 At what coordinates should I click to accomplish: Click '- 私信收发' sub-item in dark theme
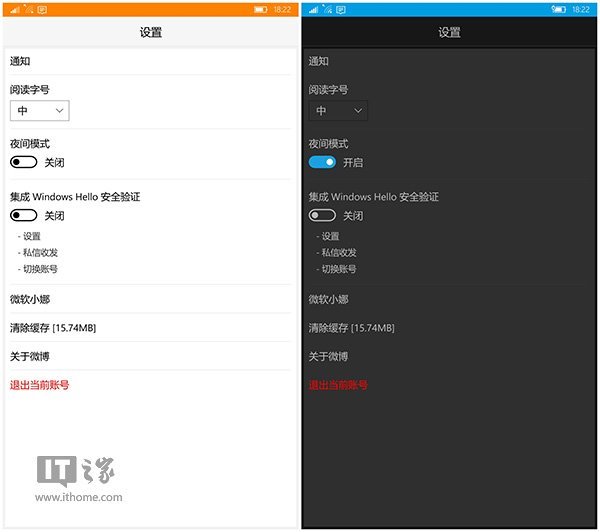[336, 253]
